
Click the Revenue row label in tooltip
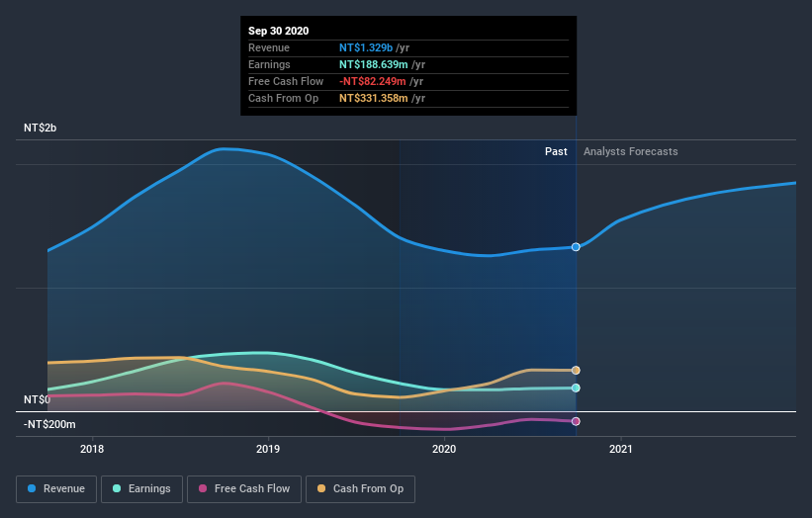point(269,47)
